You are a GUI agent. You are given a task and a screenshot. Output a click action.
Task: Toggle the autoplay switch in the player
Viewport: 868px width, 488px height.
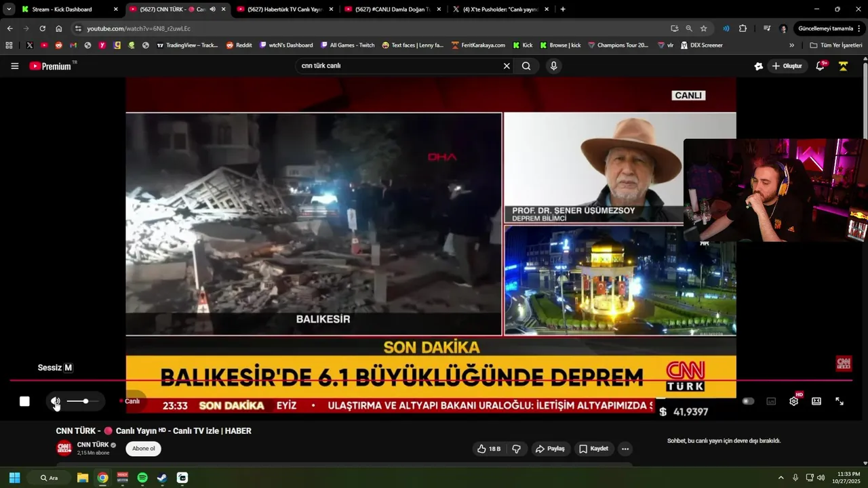click(x=748, y=401)
